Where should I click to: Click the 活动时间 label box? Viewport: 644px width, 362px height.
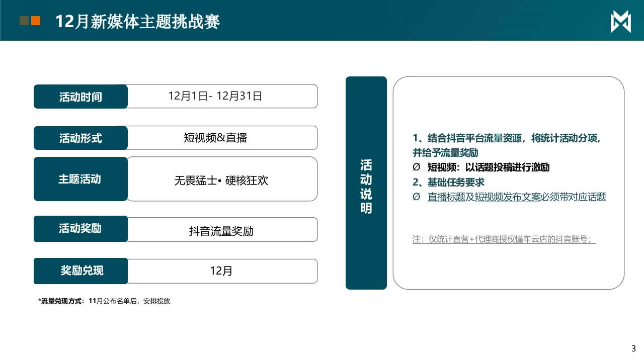pyautogui.click(x=80, y=97)
